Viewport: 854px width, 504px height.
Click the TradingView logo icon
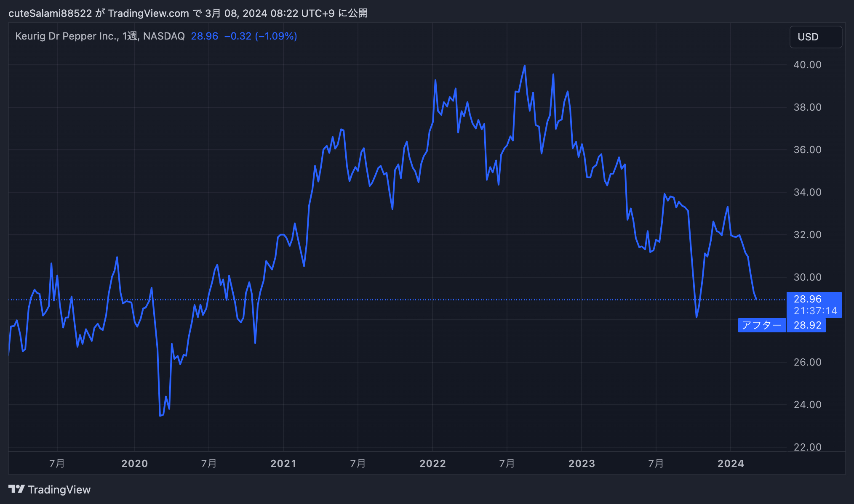coord(16,489)
